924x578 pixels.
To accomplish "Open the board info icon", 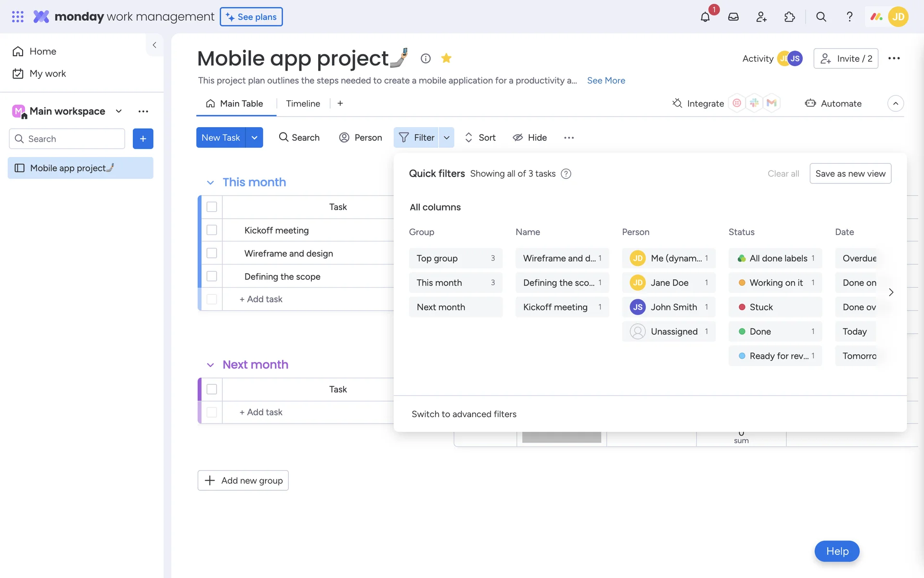I will [425, 58].
